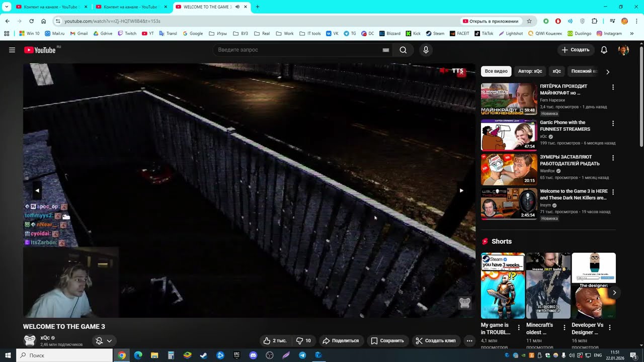
Task: Open options for the Insym video
Action: click(x=613, y=192)
